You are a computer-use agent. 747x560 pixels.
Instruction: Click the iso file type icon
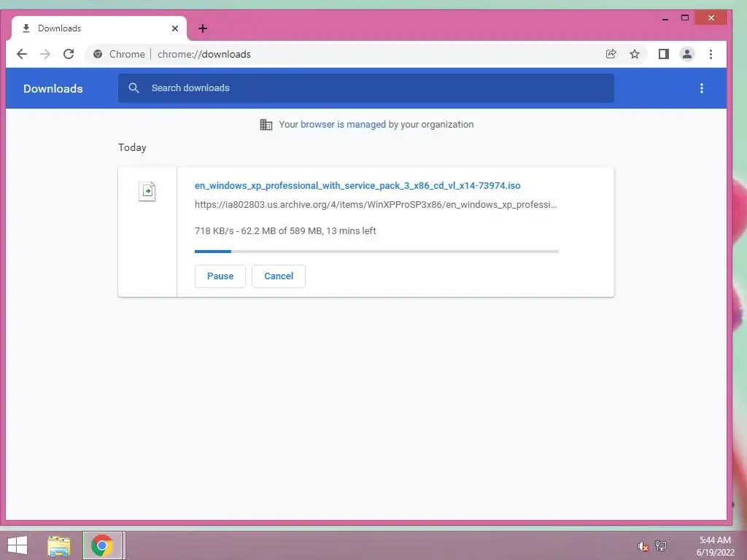click(147, 192)
